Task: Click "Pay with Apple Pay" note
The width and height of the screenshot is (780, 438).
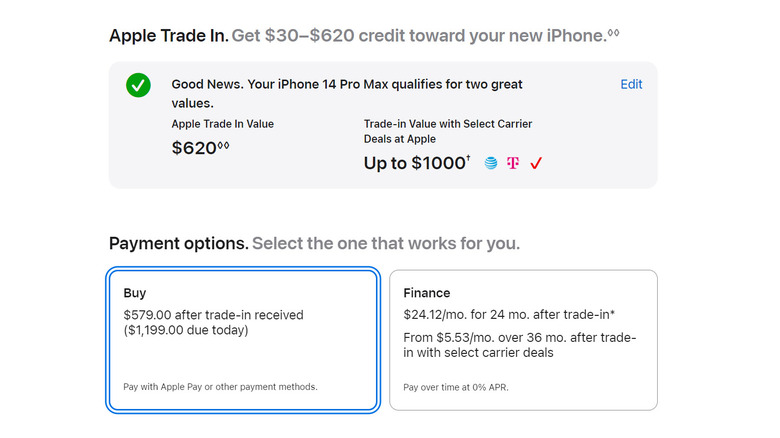Action: tap(220, 386)
